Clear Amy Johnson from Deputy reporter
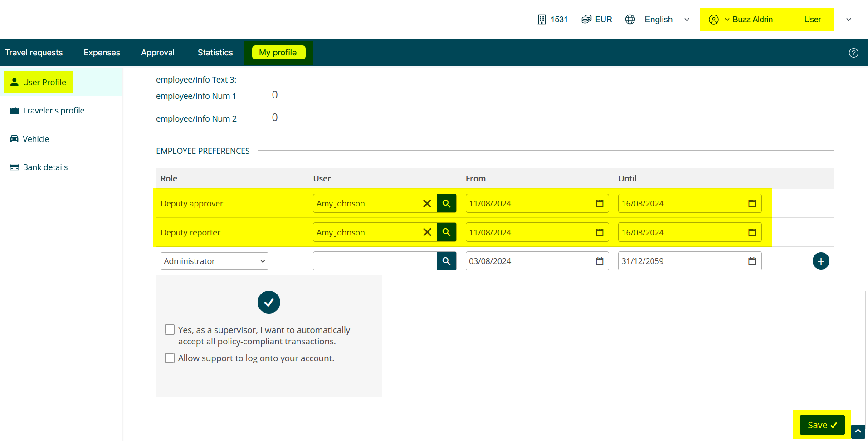868x441 pixels. click(x=427, y=232)
